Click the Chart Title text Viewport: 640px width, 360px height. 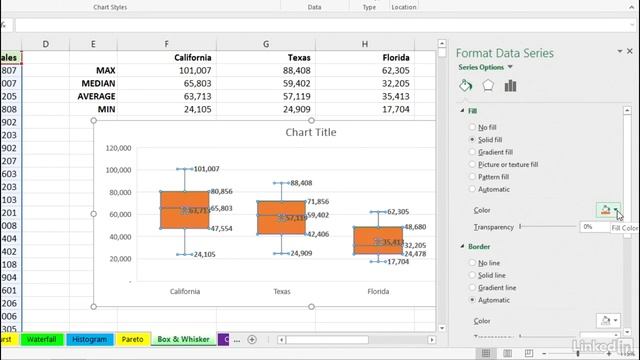pos(311,132)
